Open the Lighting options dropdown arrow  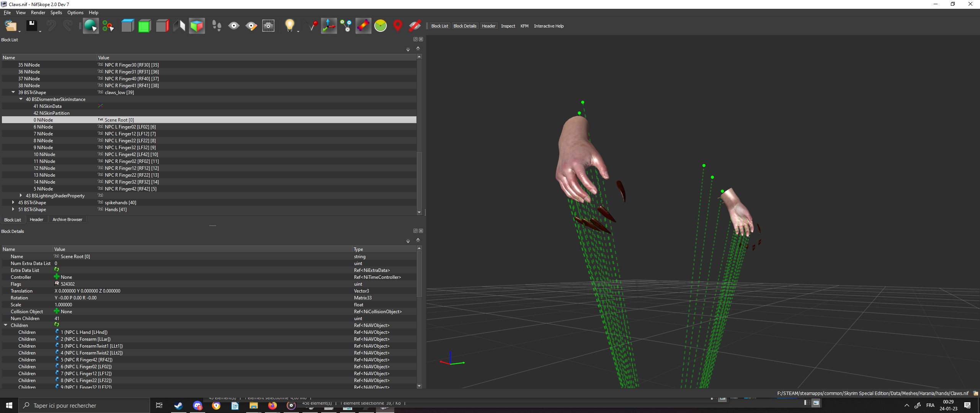[298, 31]
